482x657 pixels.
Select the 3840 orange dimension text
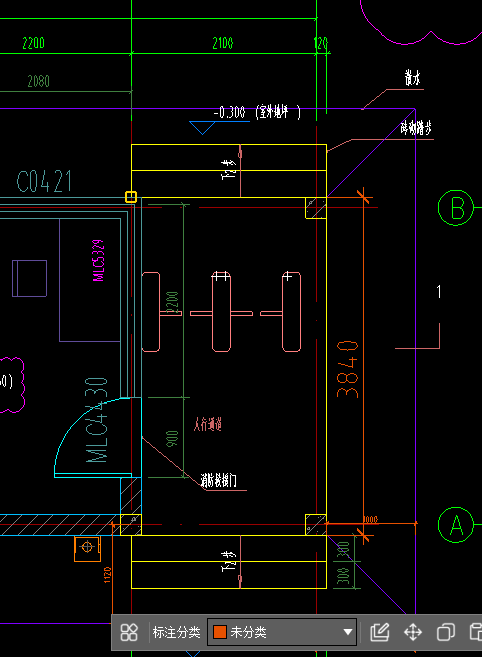(348, 369)
